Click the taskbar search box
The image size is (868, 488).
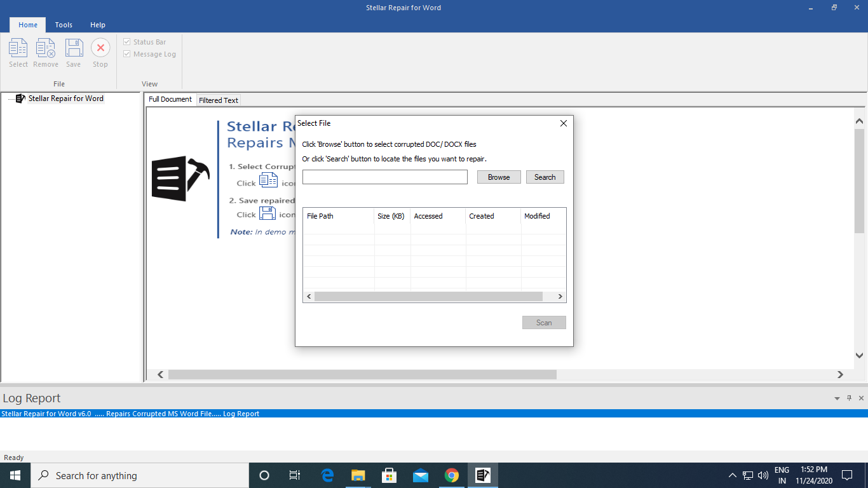tap(139, 475)
